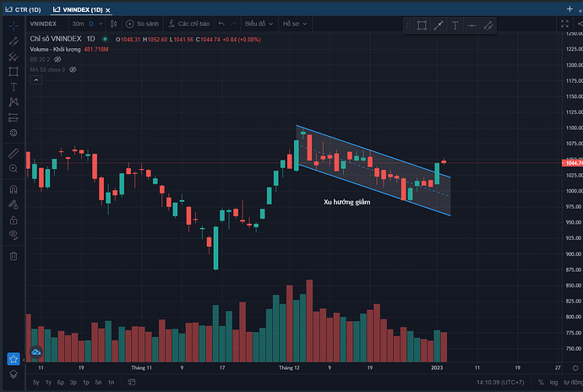The height and width of the screenshot is (392, 583).
Task: Open the candlestick chart style icon
Action: pos(115,24)
